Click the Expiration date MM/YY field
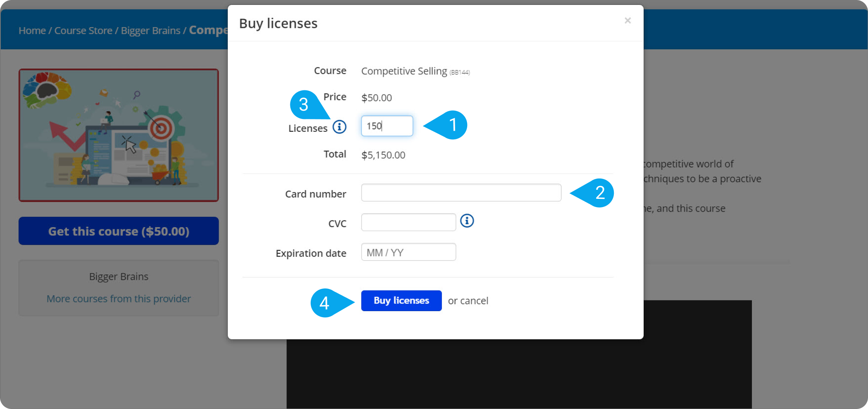The width and height of the screenshot is (868, 409). [408, 252]
